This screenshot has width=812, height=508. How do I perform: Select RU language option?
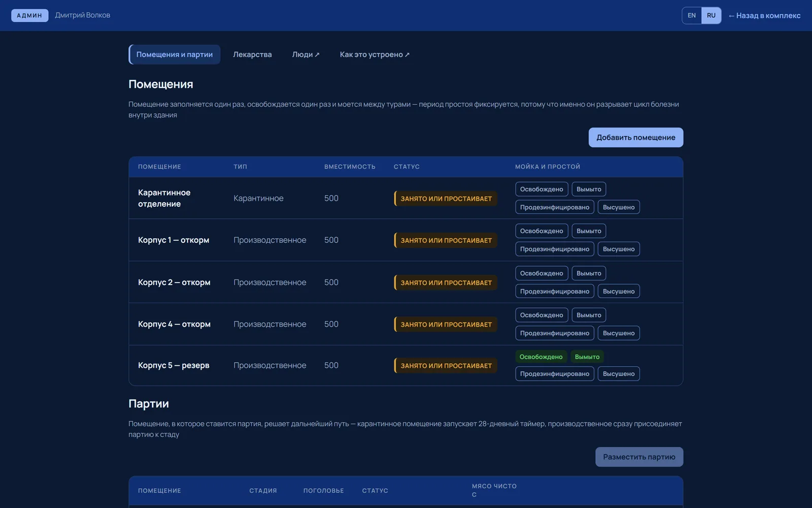pos(711,15)
